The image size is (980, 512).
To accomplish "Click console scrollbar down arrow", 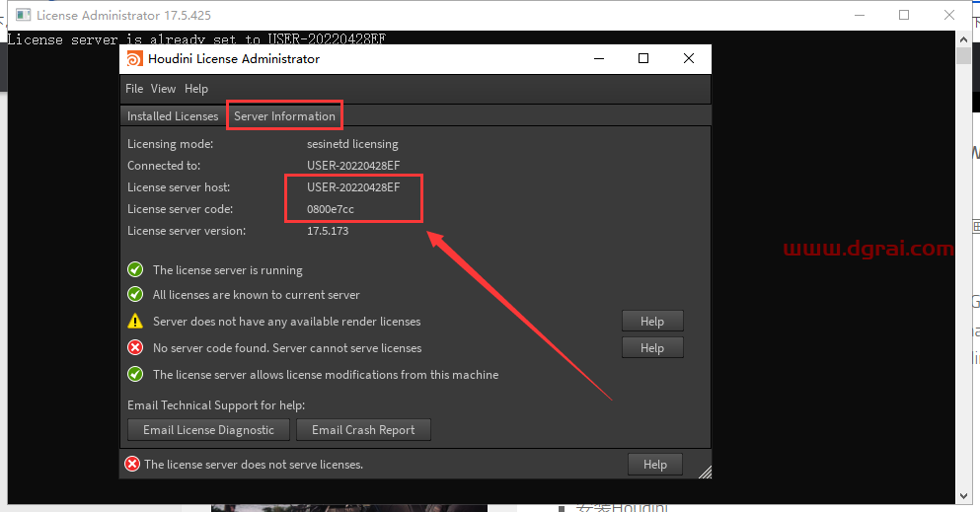I will click(963, 496).
